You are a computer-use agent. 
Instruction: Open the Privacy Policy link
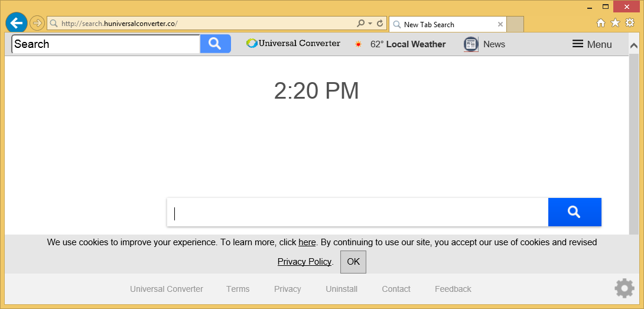coord(304,262)
